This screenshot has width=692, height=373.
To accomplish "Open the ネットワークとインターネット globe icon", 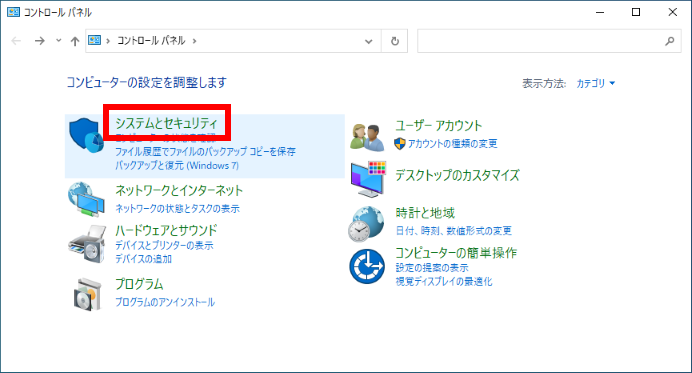I will [x=86, y=200].
